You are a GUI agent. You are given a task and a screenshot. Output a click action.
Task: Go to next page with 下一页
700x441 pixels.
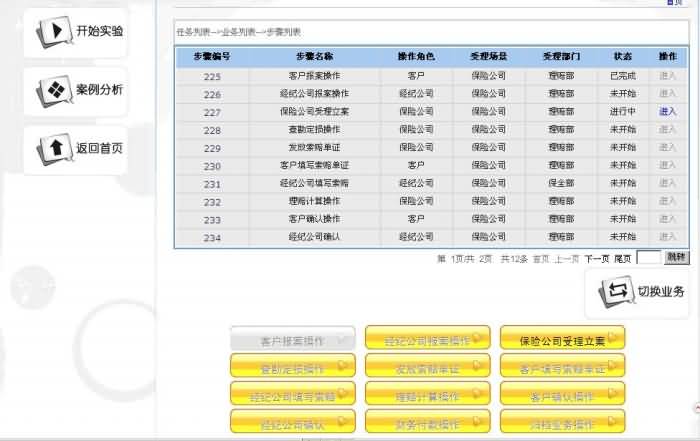point(596,258)
